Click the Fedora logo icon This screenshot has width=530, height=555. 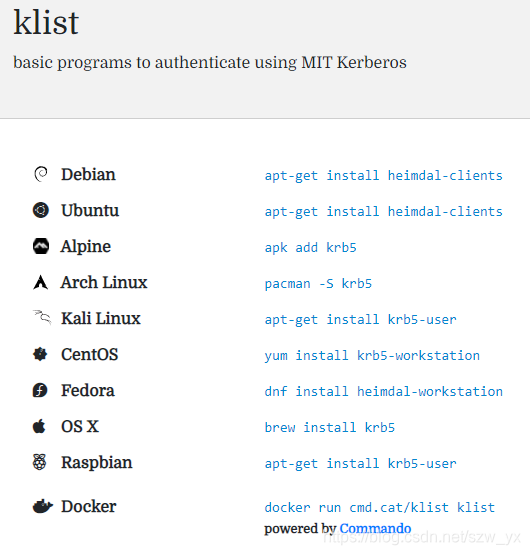click(x=40, y=390)
